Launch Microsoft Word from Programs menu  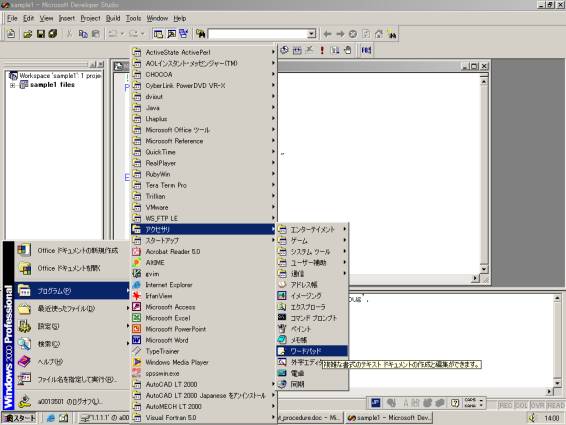click(x=203, y=340)
